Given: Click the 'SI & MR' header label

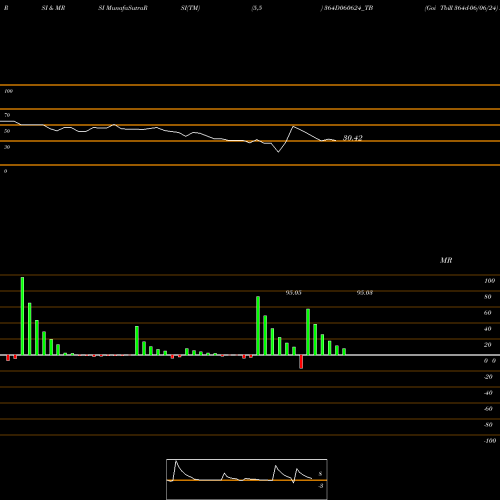Looking at the screenshot, I should 53,8.
